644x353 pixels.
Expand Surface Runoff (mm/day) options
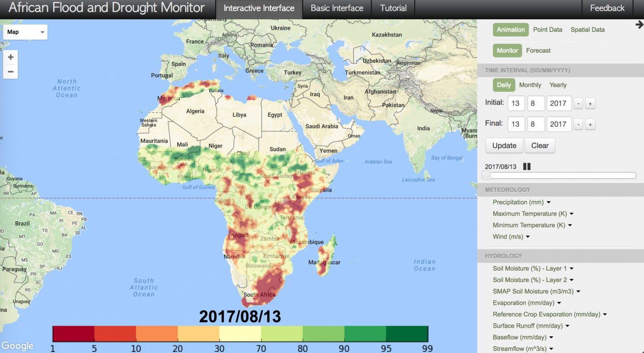pyautogui.click(x=531, y=326)
